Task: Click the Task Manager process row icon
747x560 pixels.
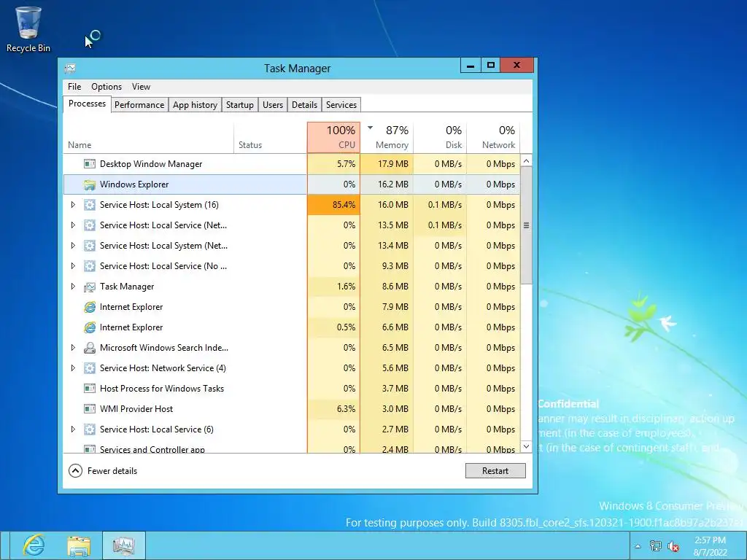Action: point(90,287)
